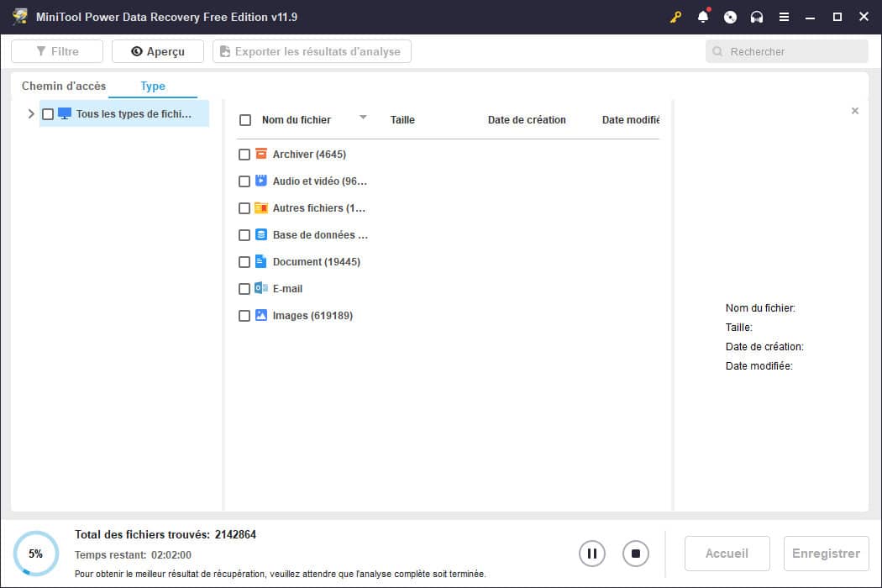
Task: Type in the Rechercher search field
Action: [x=786, y=51]
